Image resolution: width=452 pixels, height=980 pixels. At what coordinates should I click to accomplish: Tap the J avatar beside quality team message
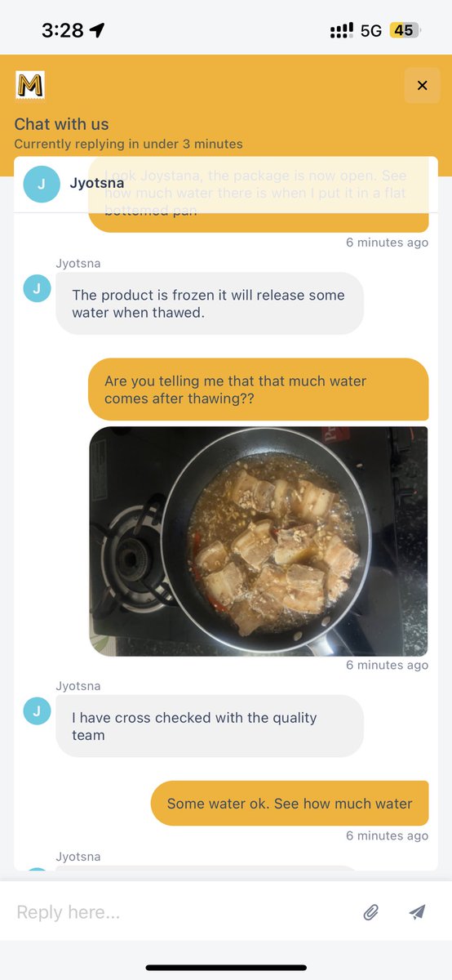coord(37,710)
